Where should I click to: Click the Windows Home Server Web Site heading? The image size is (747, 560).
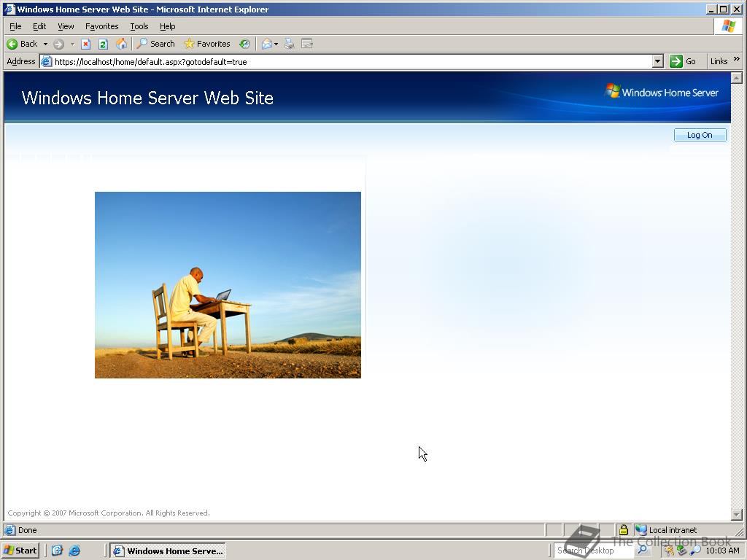(x=147, y=98)
